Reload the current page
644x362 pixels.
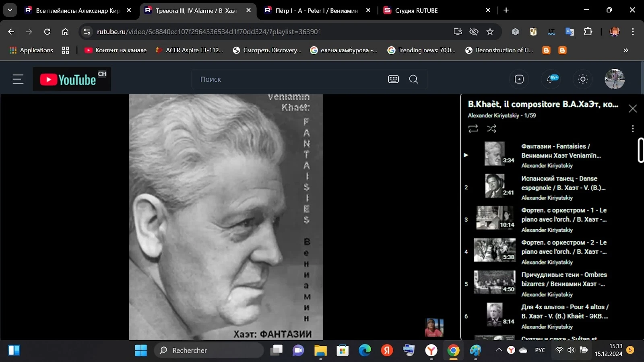click(x=47, y=32)
